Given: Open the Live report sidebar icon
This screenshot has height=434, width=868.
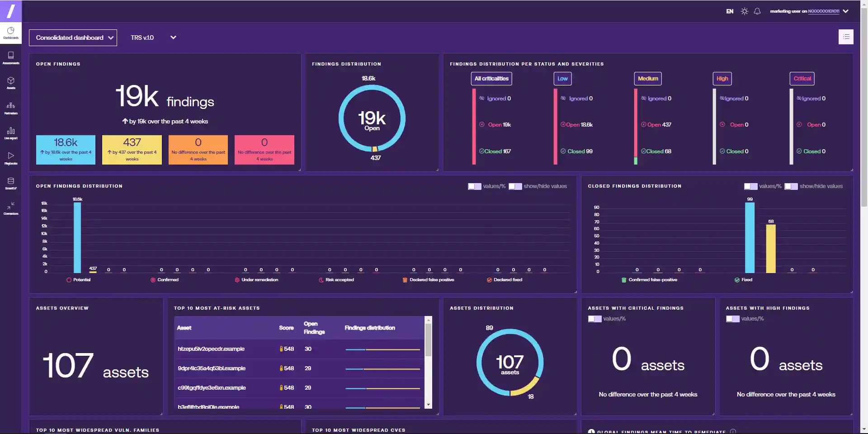Looking at the screenshot, I should coord(11,133).
